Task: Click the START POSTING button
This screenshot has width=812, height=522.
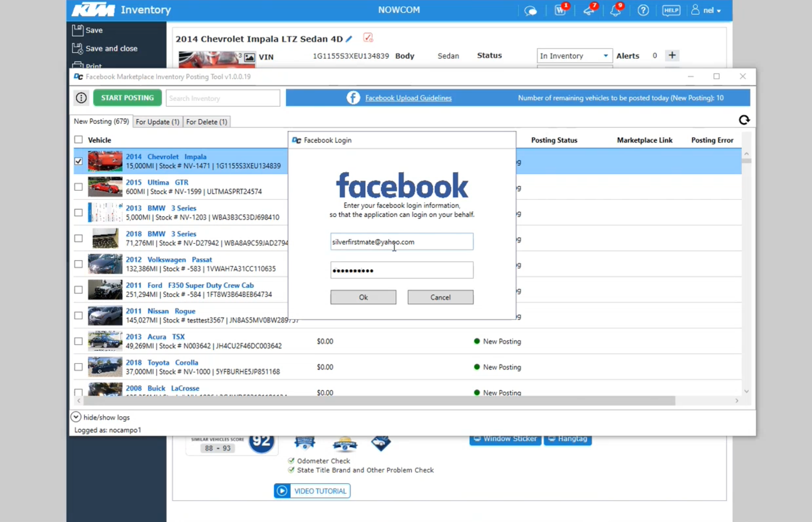Action: (x=127, y=98)
